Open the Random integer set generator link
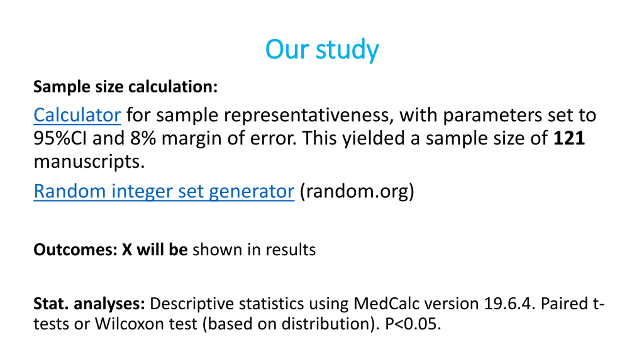644x362 pixels. pos(164,191)
